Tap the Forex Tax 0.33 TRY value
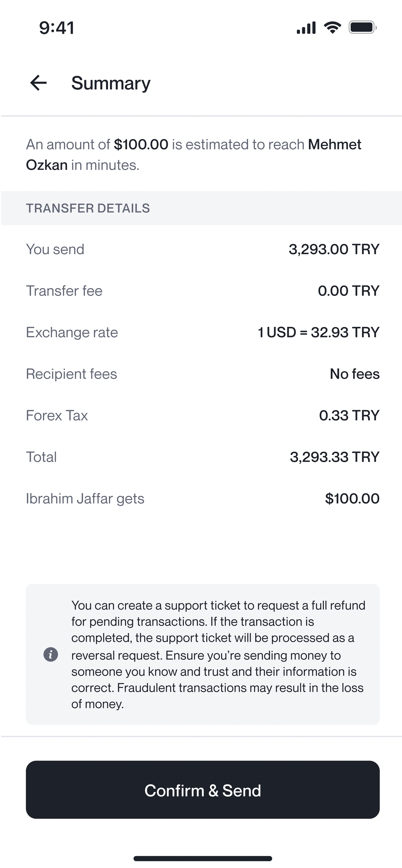Viewport: 402px width, 868px height. [349, 416]
